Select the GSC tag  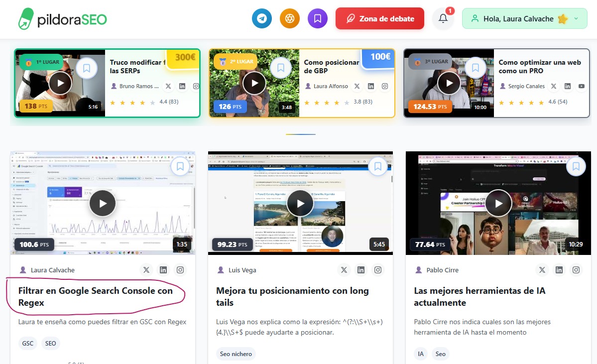click(x=28, y=343)
